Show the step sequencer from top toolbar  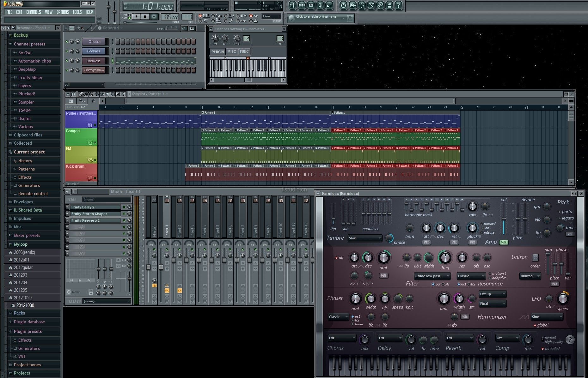tap(302, 5)
